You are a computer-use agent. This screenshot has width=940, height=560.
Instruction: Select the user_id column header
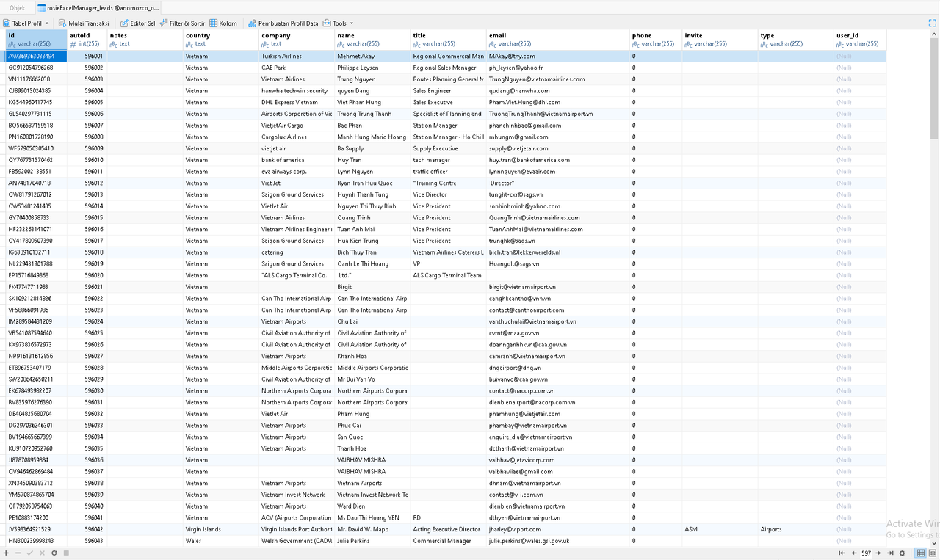pyautogui.click(x=860, y=40)
